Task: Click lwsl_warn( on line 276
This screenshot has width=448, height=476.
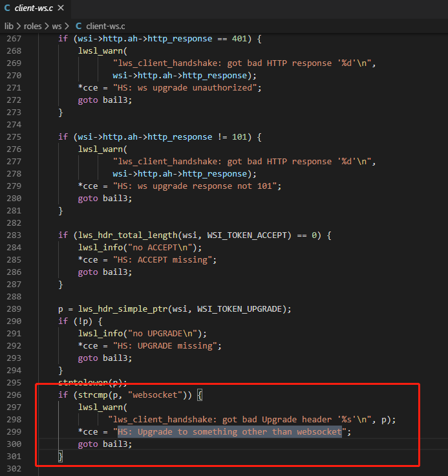Action: pyautogui.click(x=103, y=149)
